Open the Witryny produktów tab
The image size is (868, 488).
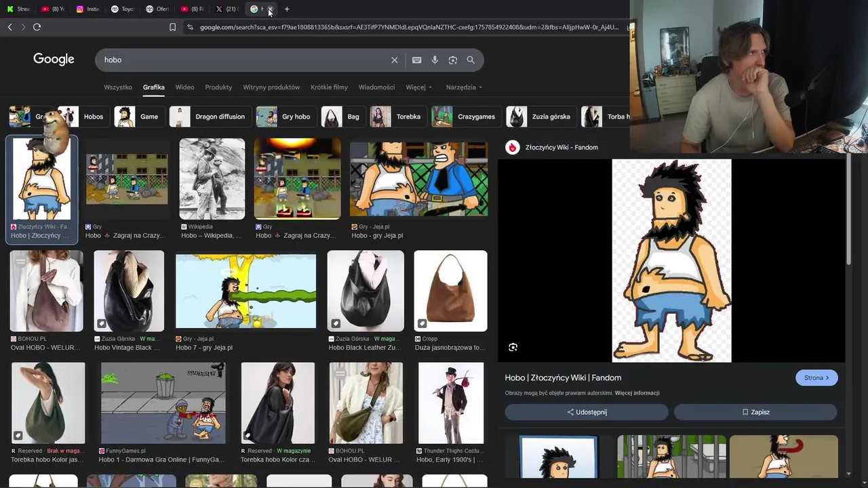[271, 87]
